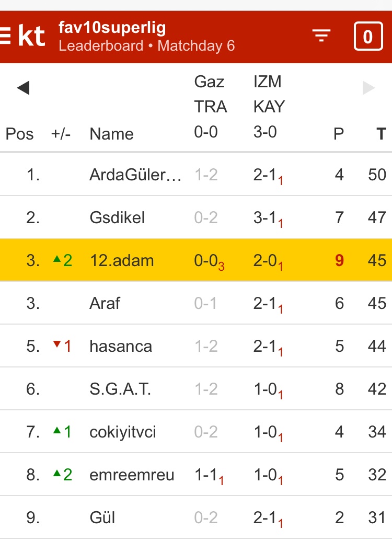Tap the kt app logo

[x=31, y=37]
